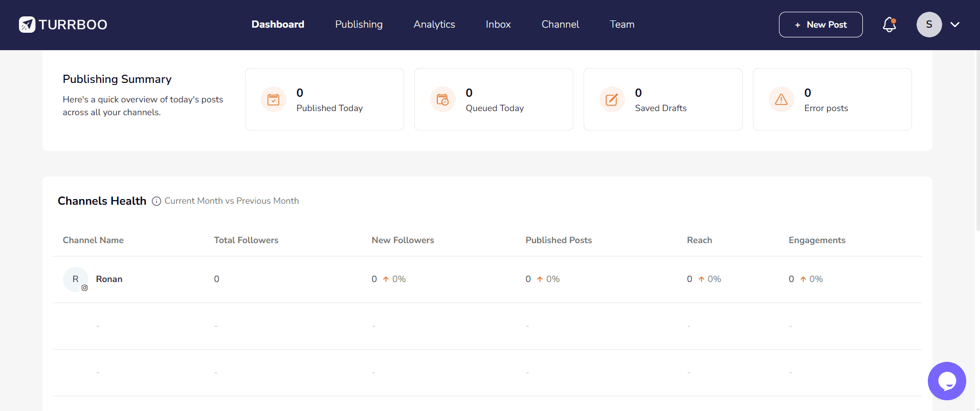Click Ronan's Published Posts 0% value
The height and width of the screenshot is (411, 980).
click(x=553, y=279)
